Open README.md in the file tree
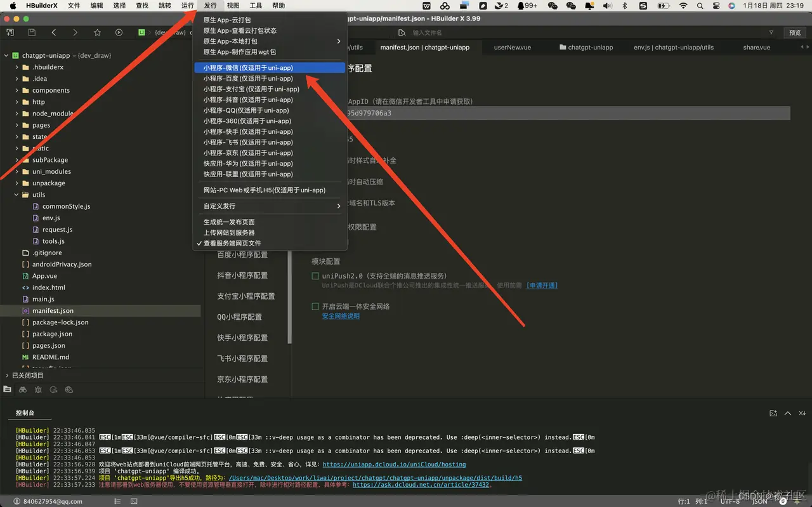Screen dimensions: 812x507 pos(50,357)
